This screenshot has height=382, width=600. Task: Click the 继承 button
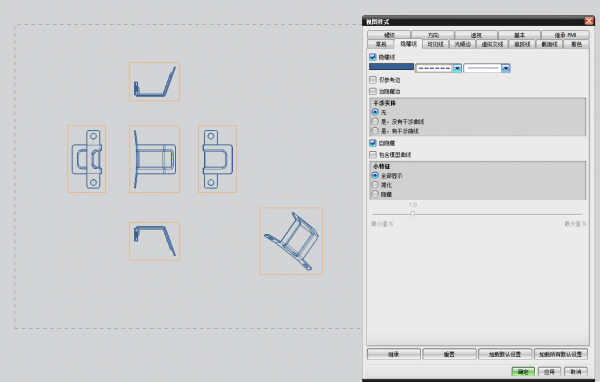394,354
